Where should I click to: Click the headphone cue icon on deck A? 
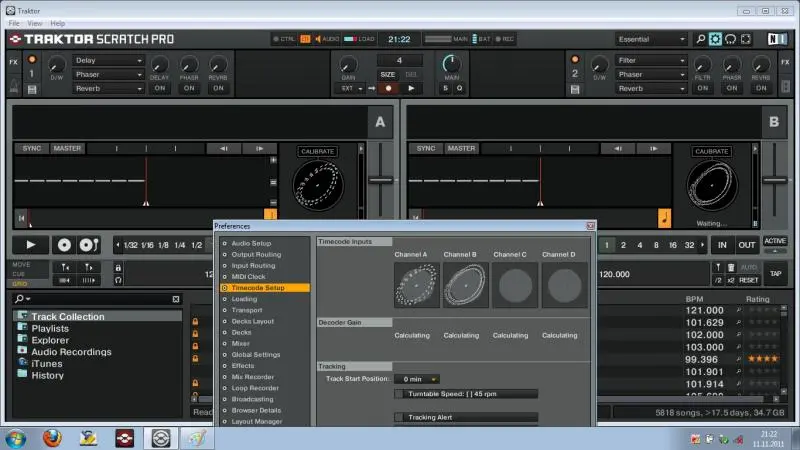point(119,280)
